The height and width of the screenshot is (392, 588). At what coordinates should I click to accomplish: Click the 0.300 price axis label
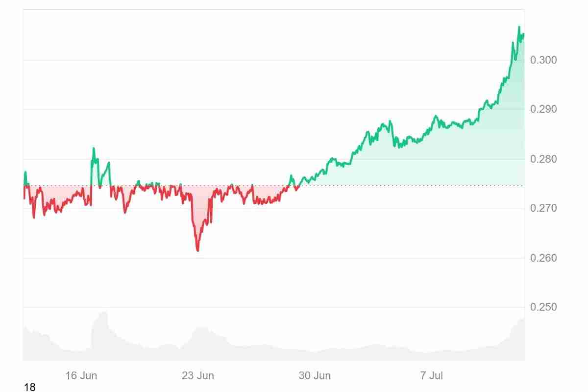click(543, 60)
